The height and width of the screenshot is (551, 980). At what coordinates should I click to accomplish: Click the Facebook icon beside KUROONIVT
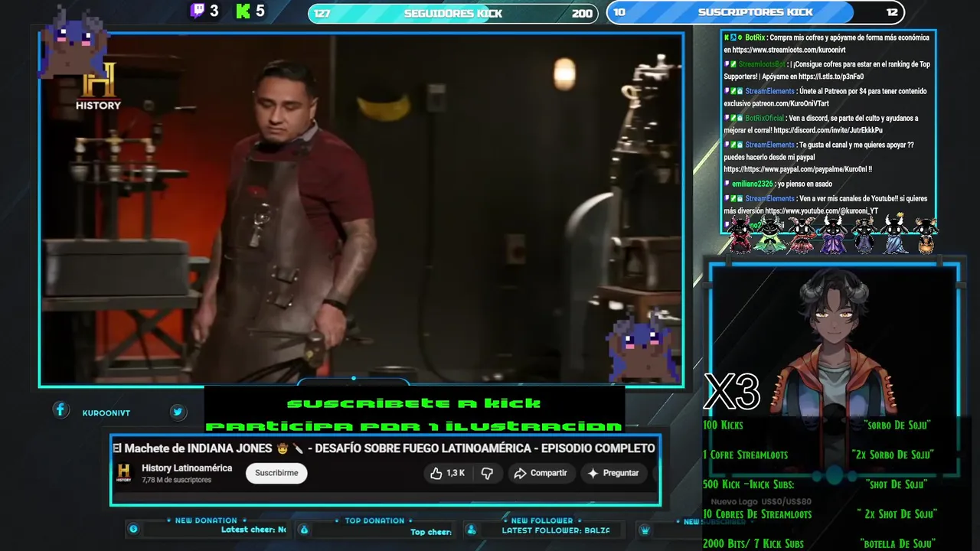(60, 410)
